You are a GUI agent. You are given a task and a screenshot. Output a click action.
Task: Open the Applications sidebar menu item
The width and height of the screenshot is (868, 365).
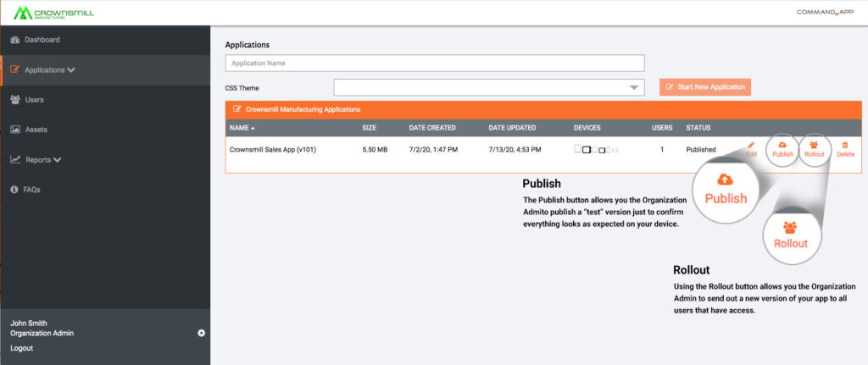click(x=105, y=70)
